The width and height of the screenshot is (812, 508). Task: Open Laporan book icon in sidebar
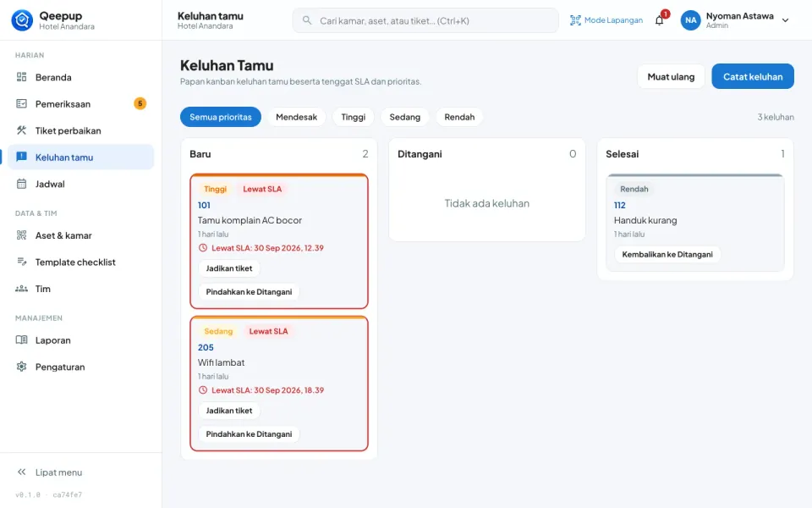click(21, 340)
